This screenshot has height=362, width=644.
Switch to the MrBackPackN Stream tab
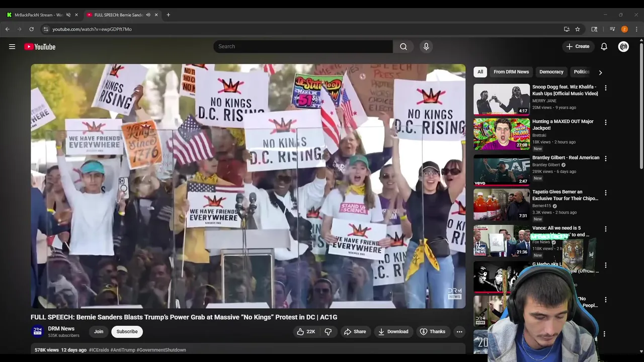[38, 15]
